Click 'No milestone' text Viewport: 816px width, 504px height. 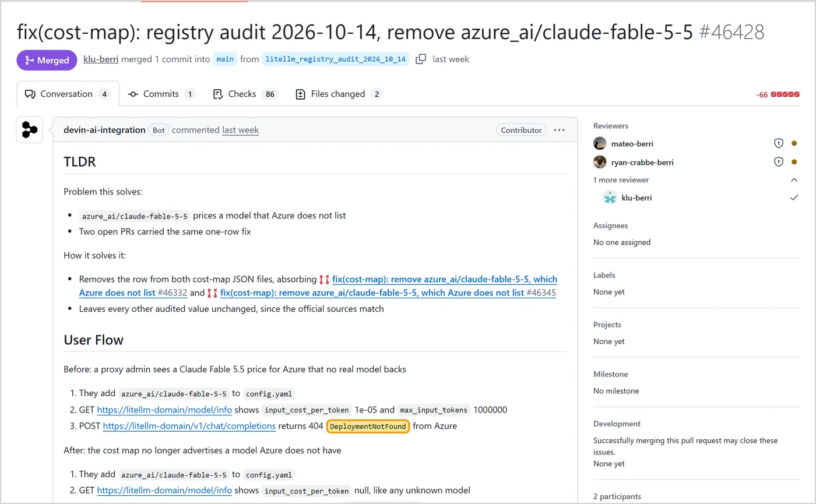click(x=616, y=390)
